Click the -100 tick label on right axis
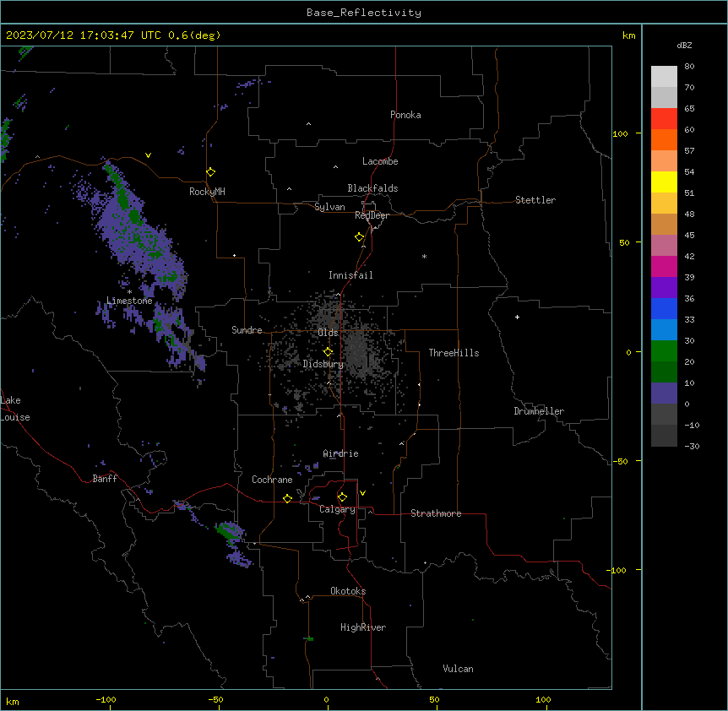 (617, 570)
